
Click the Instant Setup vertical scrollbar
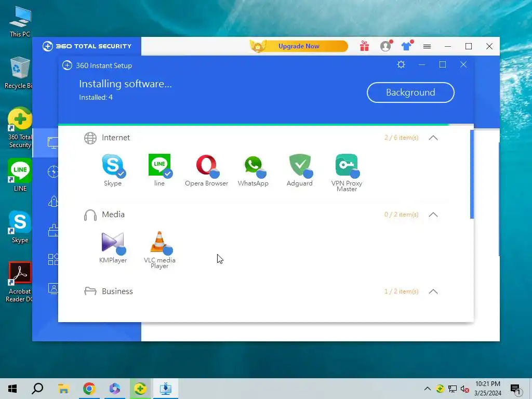point(472,174)
